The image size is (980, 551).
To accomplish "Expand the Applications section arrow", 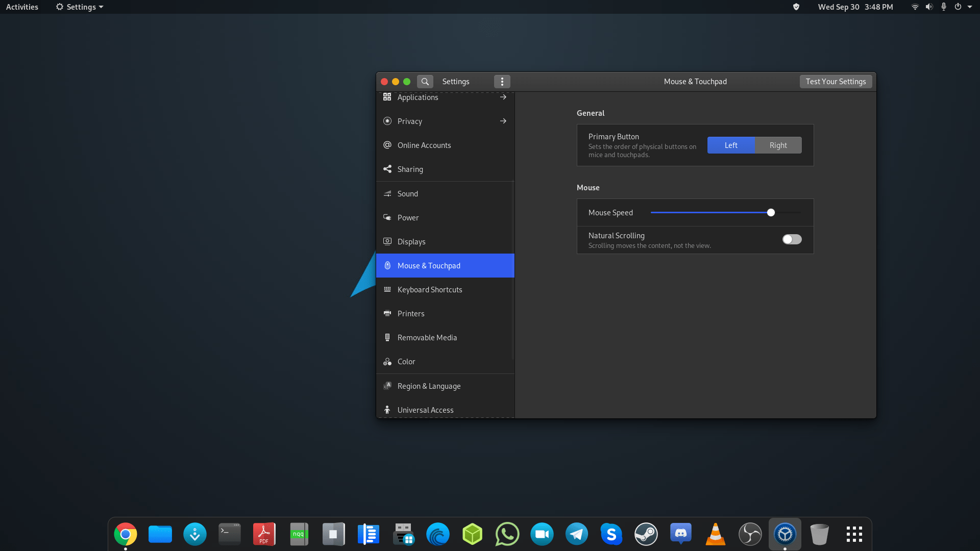I will pyautogui.click(x=503, y=97).
